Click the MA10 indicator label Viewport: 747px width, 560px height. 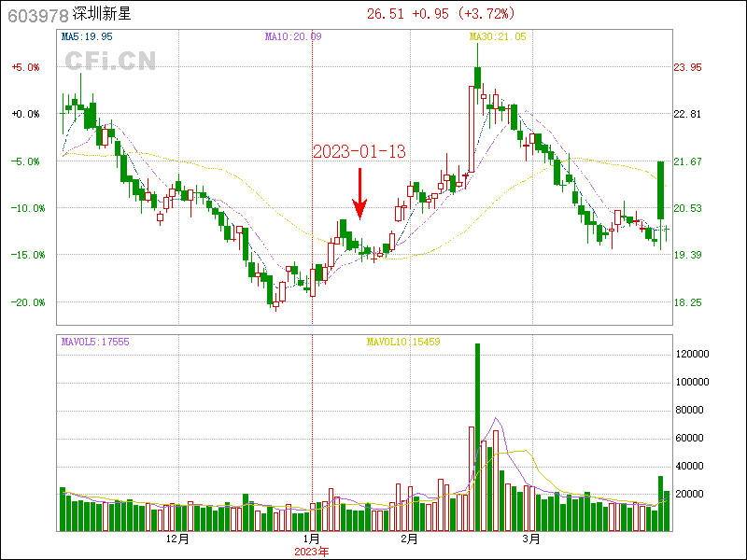(x=292, y=36)
